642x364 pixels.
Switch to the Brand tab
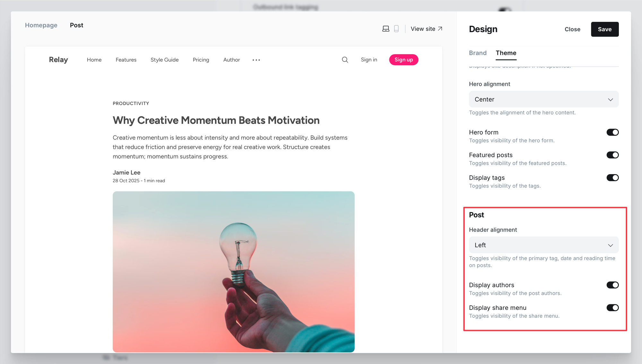(478, 53)
